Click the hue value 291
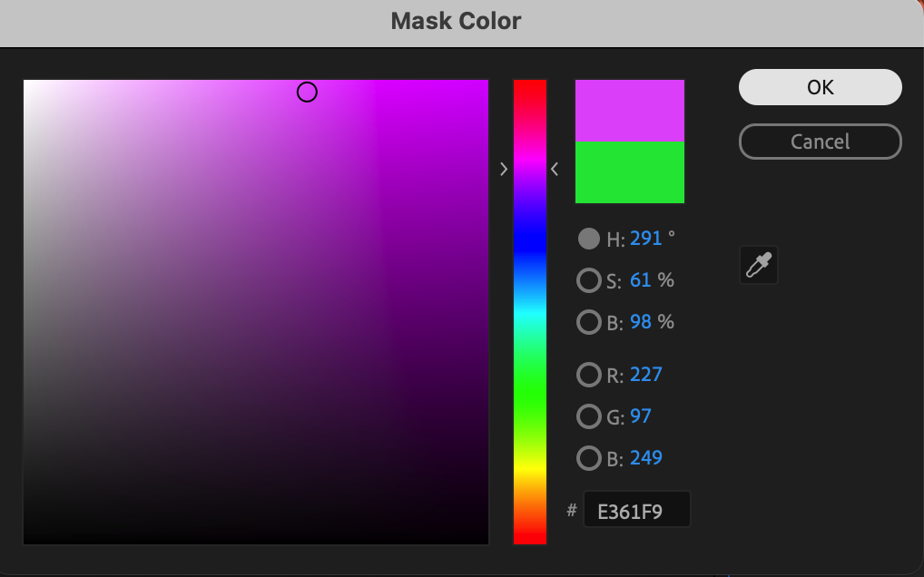 [646, 239]
